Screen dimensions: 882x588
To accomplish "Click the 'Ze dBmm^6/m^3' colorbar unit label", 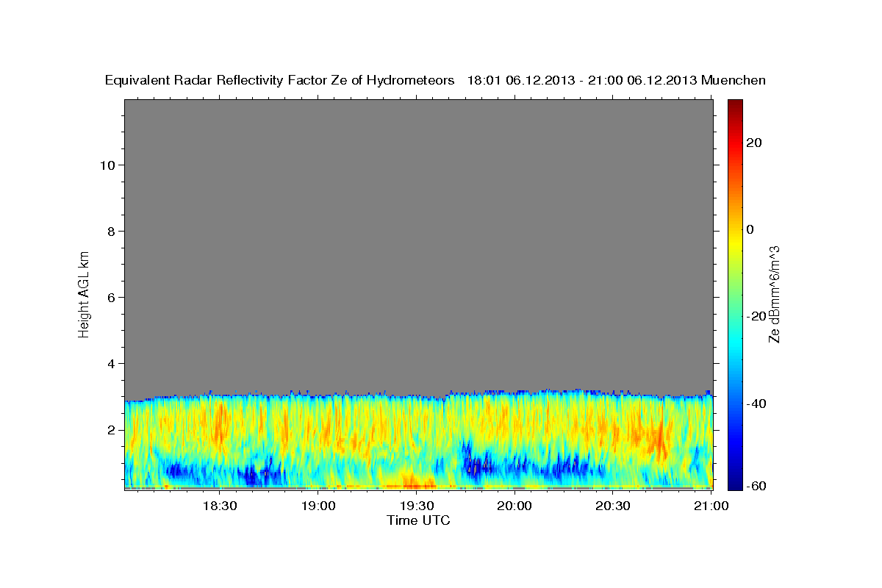I will [773, 294].
